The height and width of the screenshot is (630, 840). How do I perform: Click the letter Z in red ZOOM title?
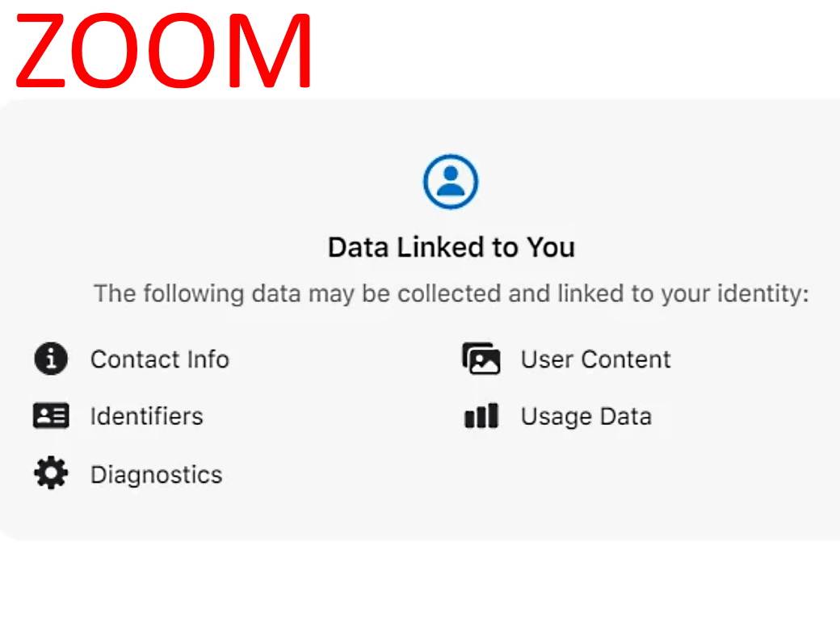(x=48, y=52)
